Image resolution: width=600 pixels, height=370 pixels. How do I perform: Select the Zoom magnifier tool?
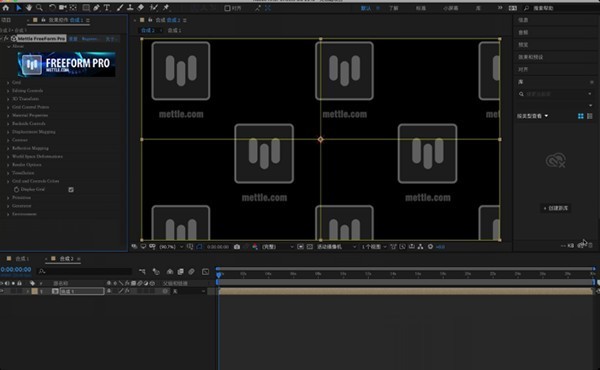39,8
